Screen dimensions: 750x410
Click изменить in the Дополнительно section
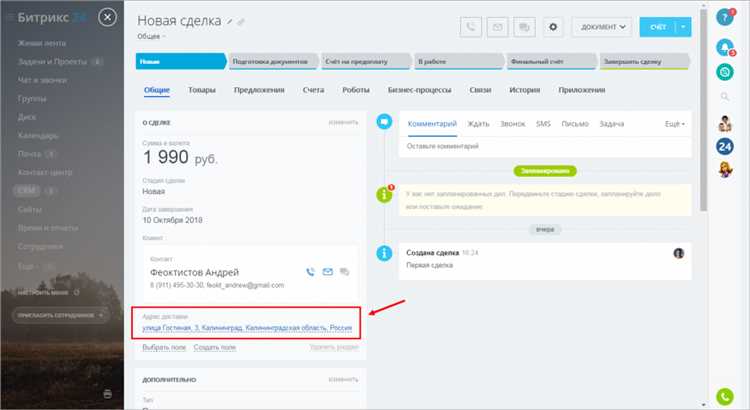343,379
